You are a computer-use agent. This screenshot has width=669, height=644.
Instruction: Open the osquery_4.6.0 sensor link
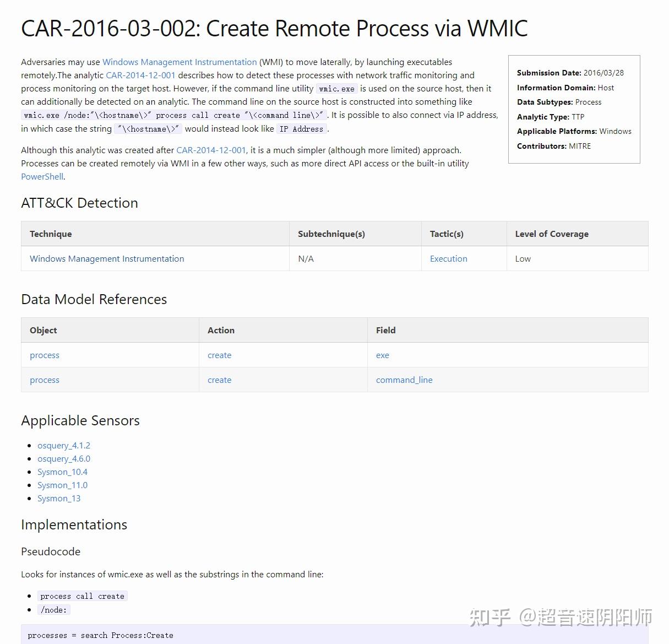pyautogui.click(x=64, y=459)
